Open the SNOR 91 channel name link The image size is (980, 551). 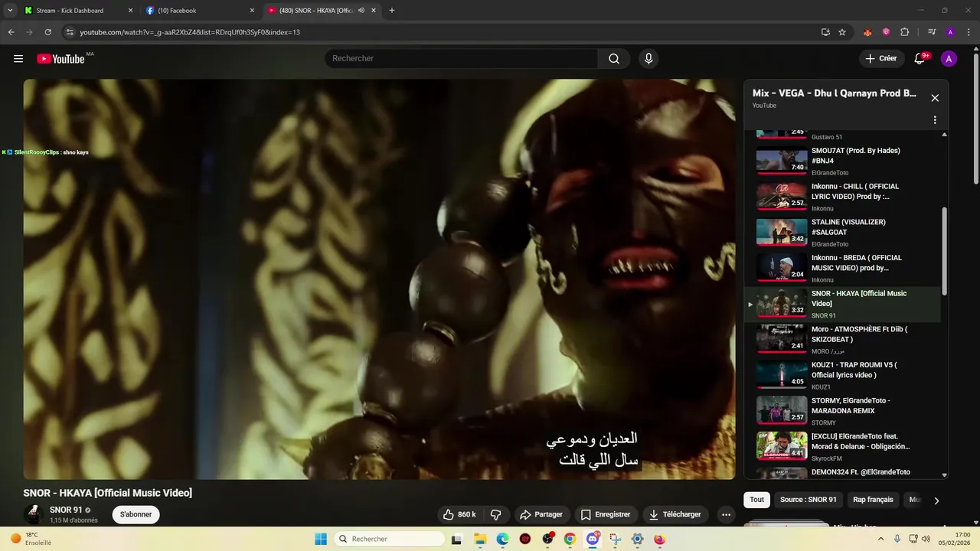tap(66, 510)
